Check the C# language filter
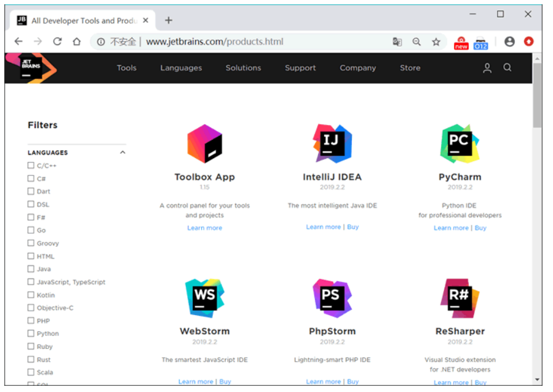The image size is (553, 392). (x=31, y=178)
